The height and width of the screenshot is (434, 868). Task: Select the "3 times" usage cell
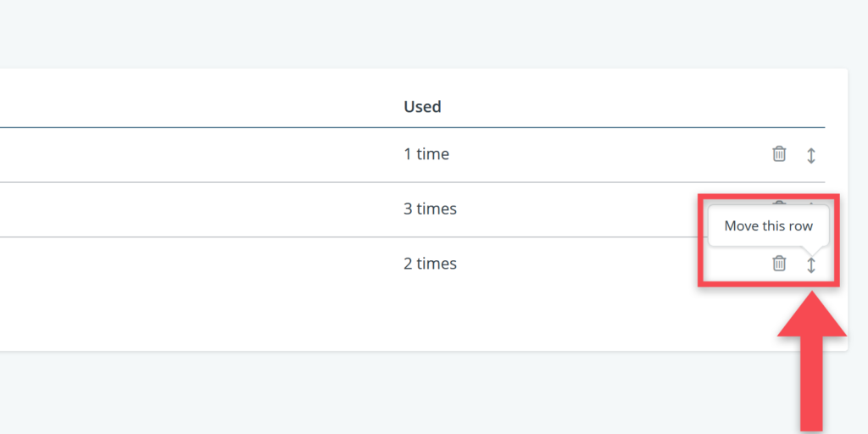point(430,209)
